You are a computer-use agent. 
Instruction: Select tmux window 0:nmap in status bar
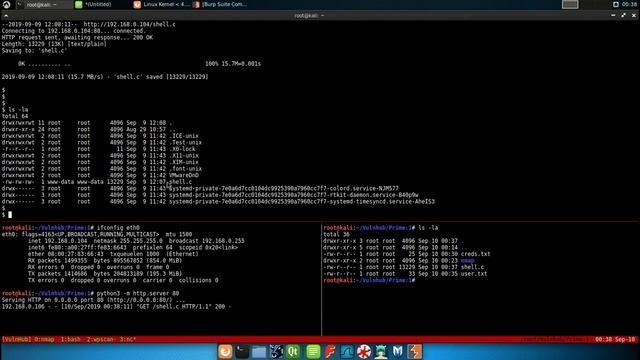pyautogui.click(x=44, y=339)
